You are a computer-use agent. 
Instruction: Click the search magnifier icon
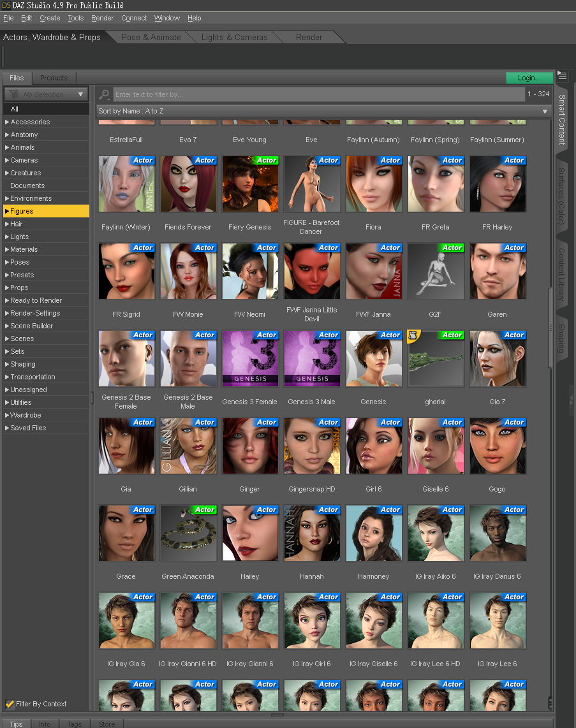105,95
